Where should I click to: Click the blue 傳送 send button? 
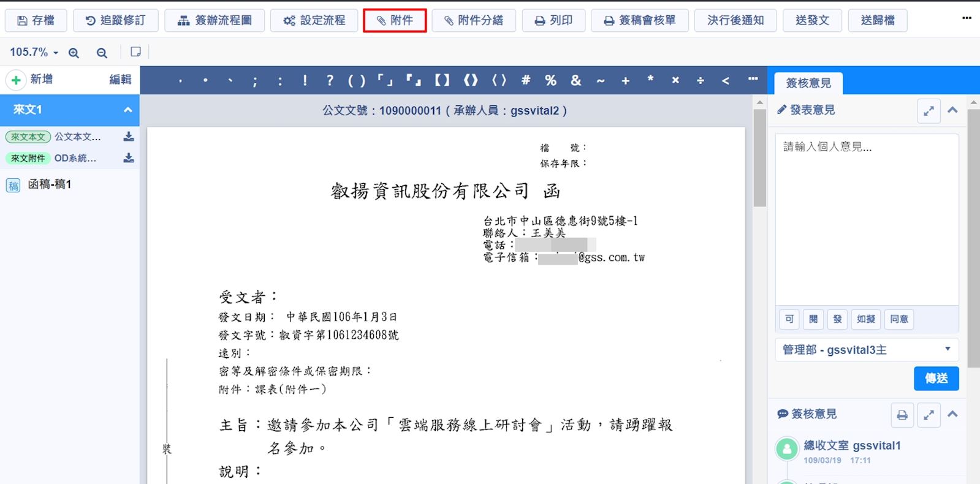coord(936,379)
